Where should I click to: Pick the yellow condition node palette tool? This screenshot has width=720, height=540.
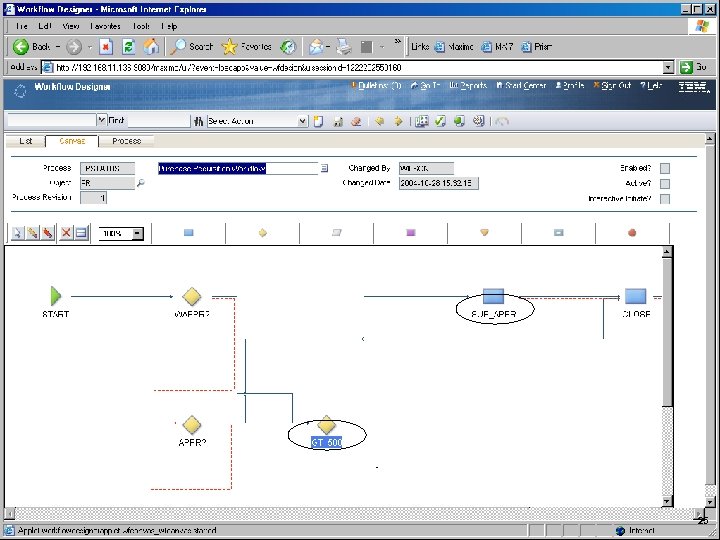point(263,233)
